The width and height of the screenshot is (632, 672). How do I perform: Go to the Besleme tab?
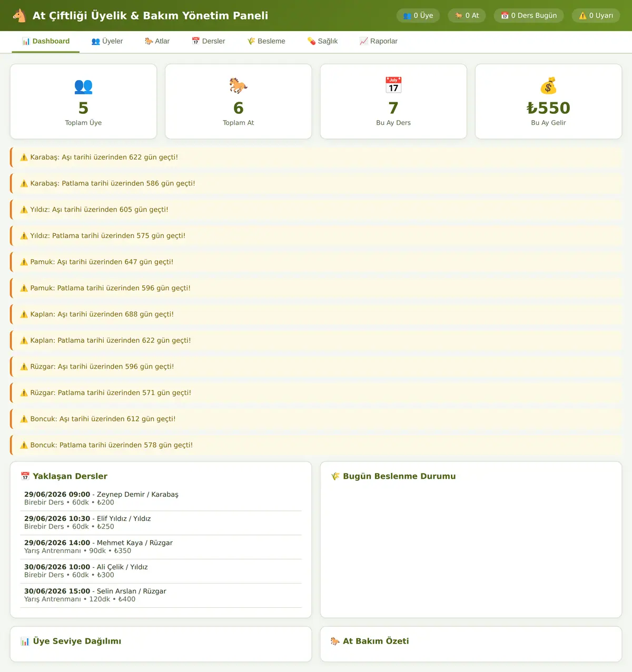pos(266,41)
